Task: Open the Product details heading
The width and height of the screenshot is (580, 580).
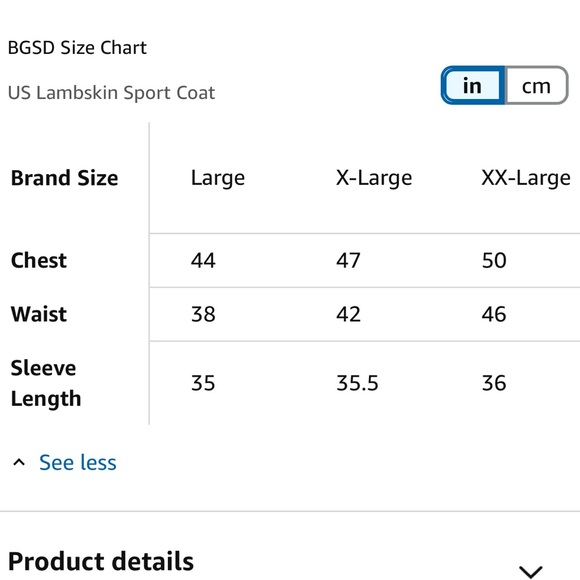Action: pyautogui.click(x=101, y=561)
